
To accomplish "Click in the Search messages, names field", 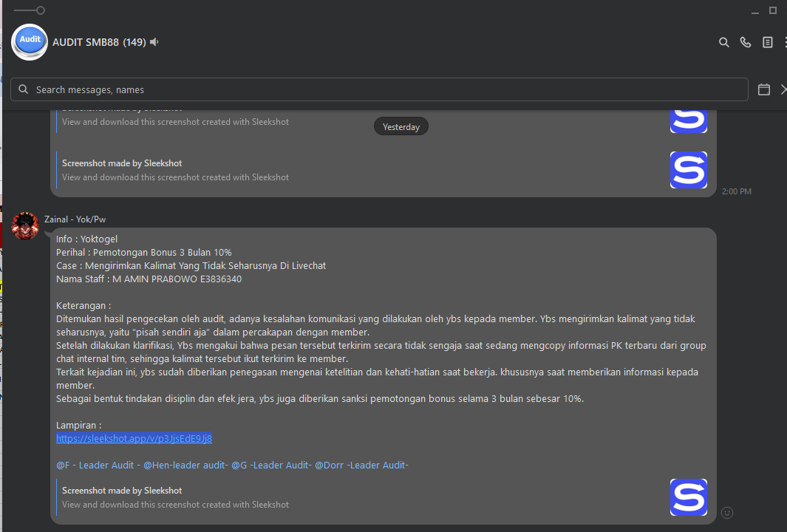I will [x=379, y=90].
